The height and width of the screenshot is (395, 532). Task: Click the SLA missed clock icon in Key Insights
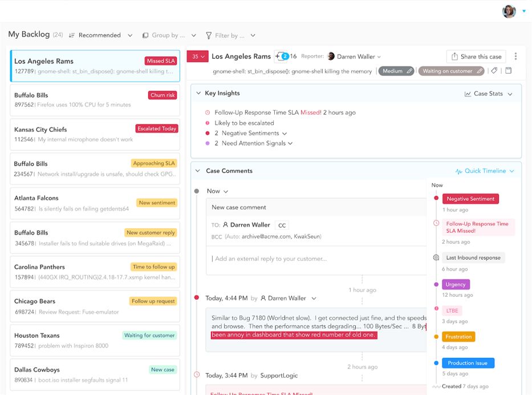point(208,112)
